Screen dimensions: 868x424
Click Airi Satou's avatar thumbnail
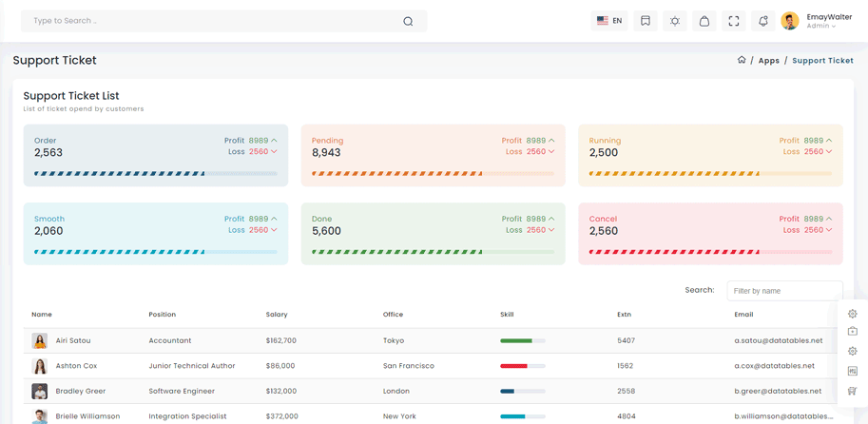pyautogui.click(x=40, y=340)
